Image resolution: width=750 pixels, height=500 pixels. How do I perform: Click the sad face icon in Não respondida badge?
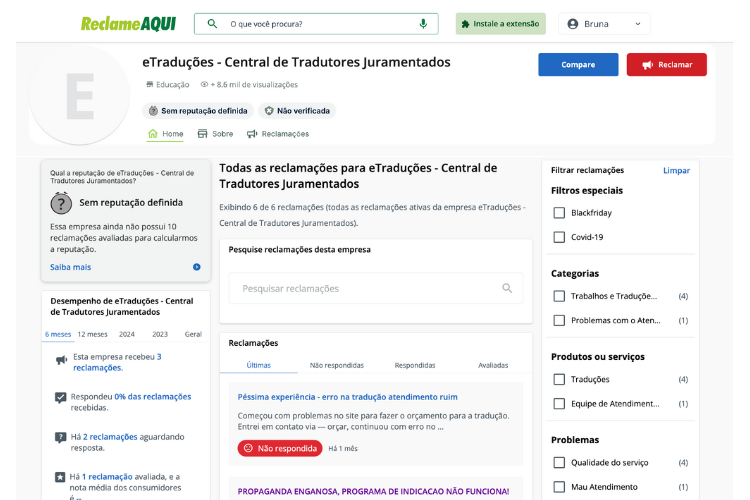coord(248,448)
